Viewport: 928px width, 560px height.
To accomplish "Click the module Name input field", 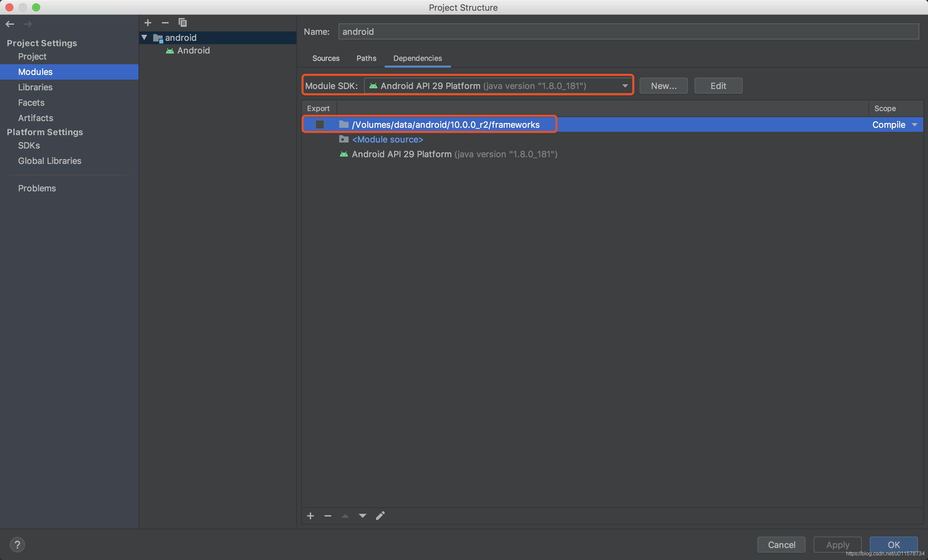I will [x=629, y=32].
